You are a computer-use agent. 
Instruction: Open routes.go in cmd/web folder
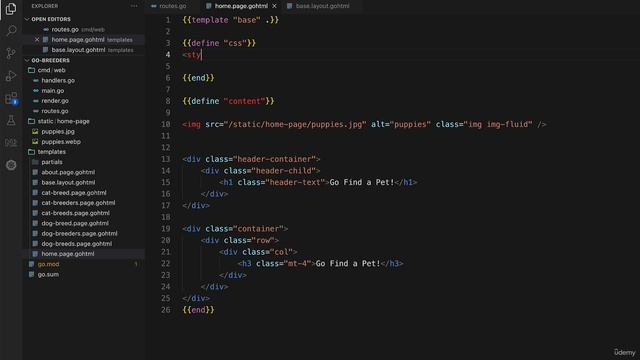pyautogui.click(x=55, y=111)
